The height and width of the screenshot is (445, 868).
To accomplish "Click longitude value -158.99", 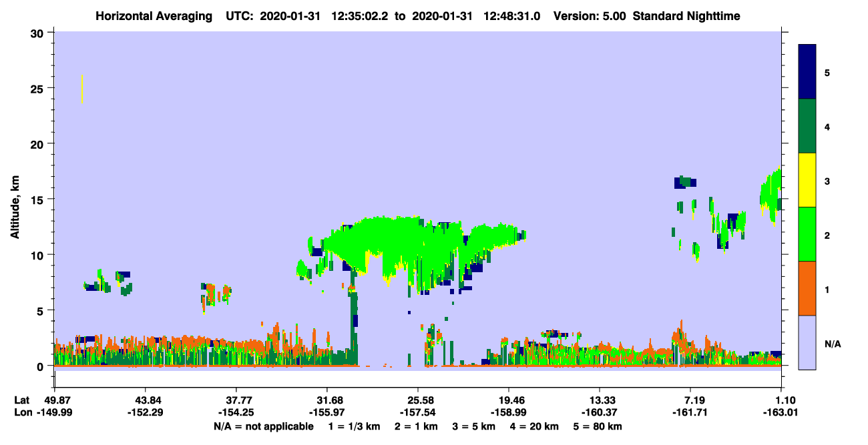I will click(509, 412).
